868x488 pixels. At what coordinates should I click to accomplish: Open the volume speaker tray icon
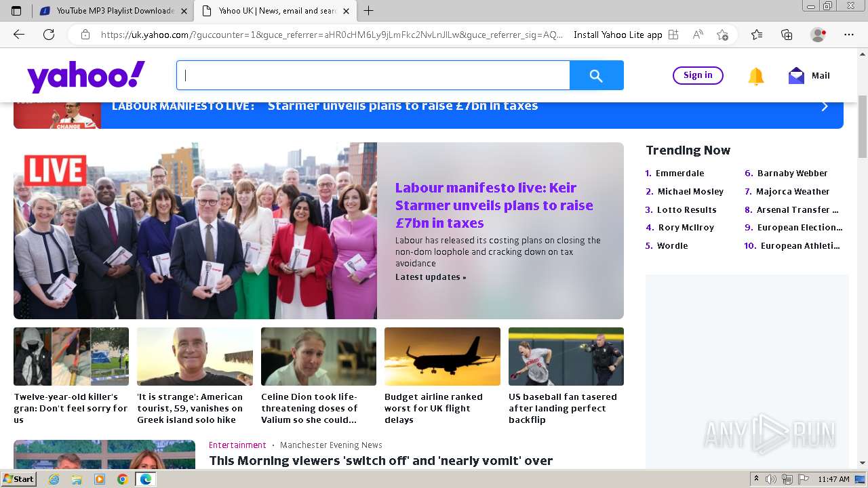click(x=771, y=479)
